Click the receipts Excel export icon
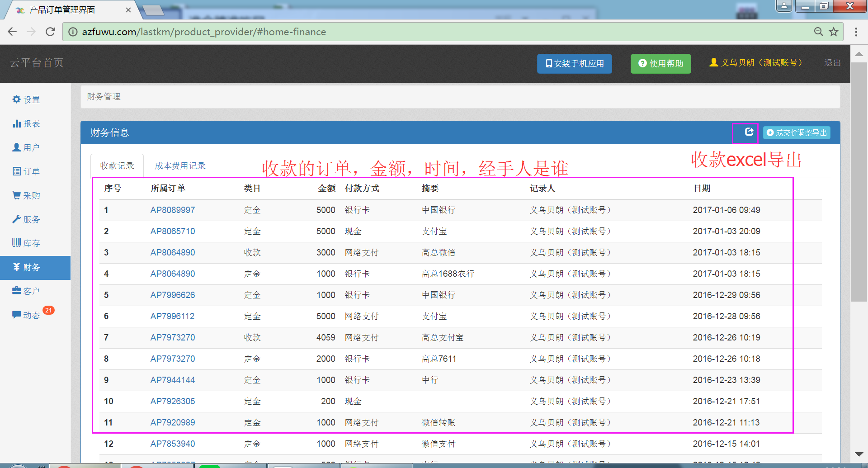The image size is (868, 468). point(749,132)
